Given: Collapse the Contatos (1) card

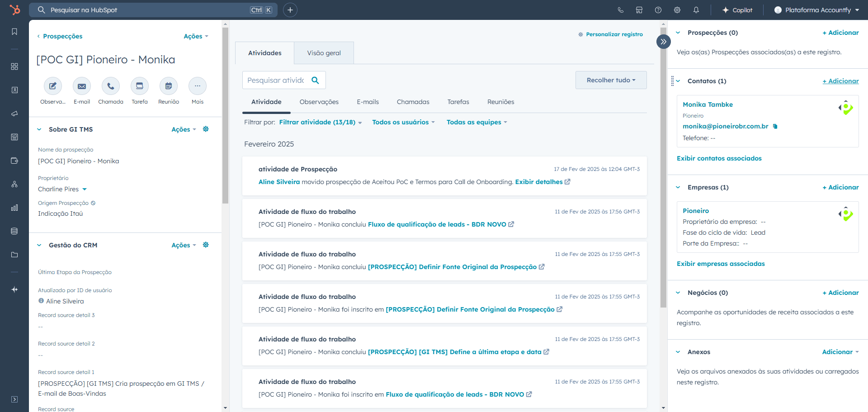Looking at the screenshot, I should tap(678, 81).
